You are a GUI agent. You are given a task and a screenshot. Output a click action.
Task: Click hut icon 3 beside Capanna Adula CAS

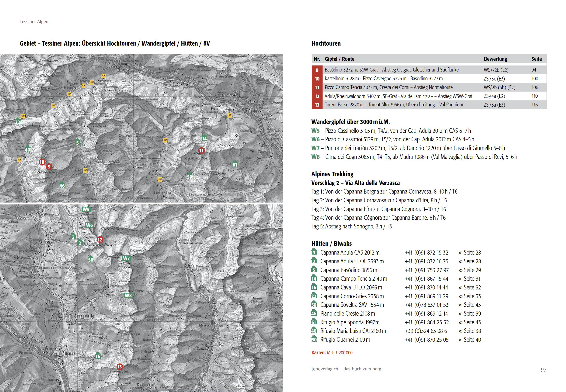click(x=314, y=252)
